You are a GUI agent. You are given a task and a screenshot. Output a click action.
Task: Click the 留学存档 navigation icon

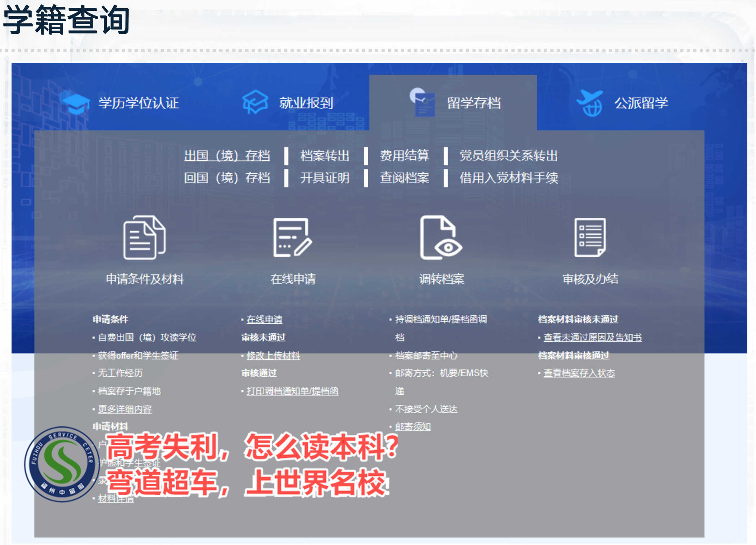tap(421, 100)
